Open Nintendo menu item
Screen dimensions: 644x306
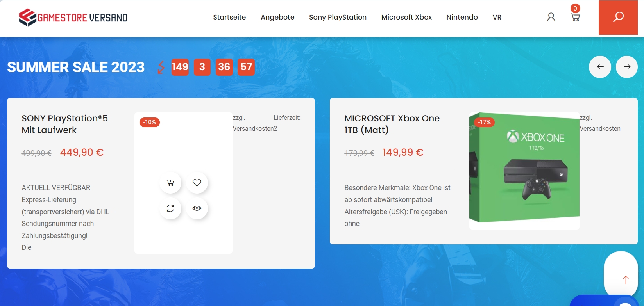pos(462,17)
